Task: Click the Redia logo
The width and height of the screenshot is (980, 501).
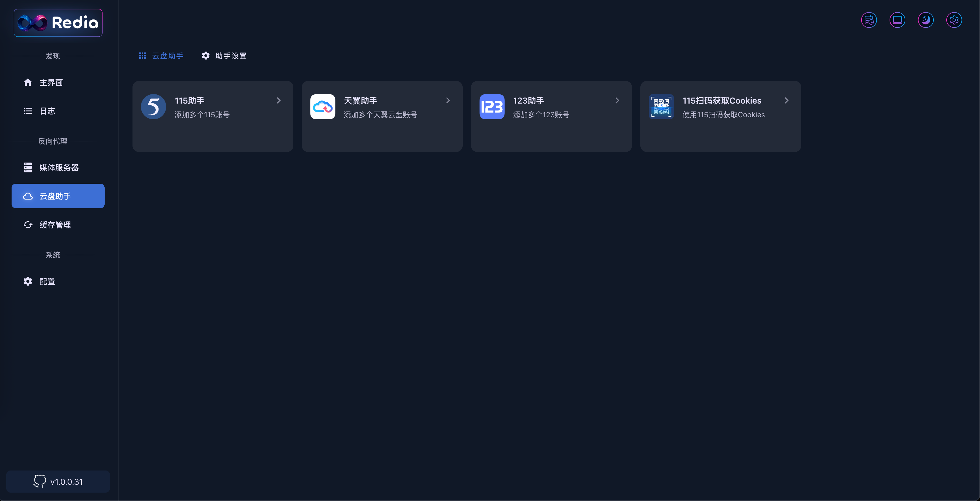Action: tap(58, 23)
